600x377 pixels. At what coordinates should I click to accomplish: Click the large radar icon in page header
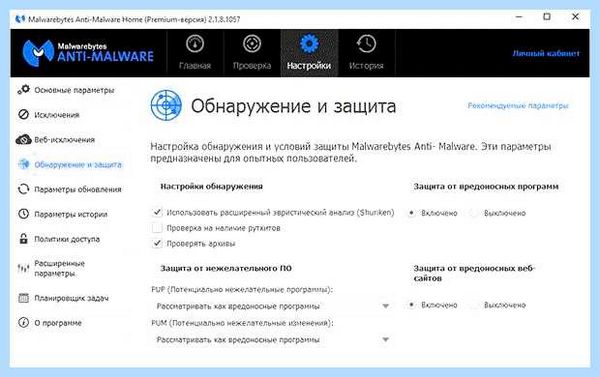tap(166, 105)
